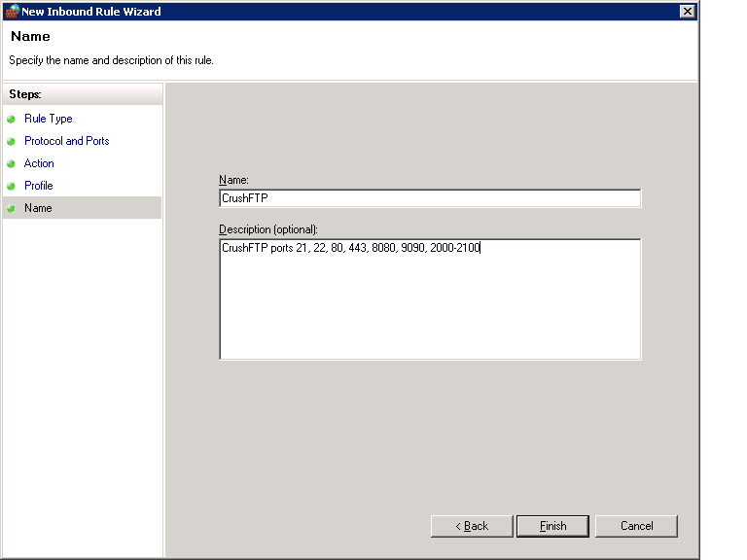Screen dimensions: 747x560
Task: Click the Name field containing CrushFTP
Action: tap(430, 198)
